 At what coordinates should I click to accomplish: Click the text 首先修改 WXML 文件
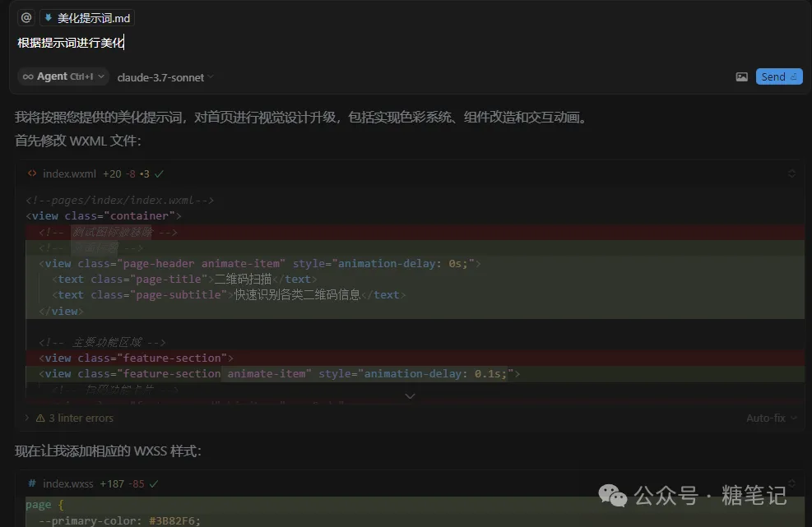coord(77,141)
